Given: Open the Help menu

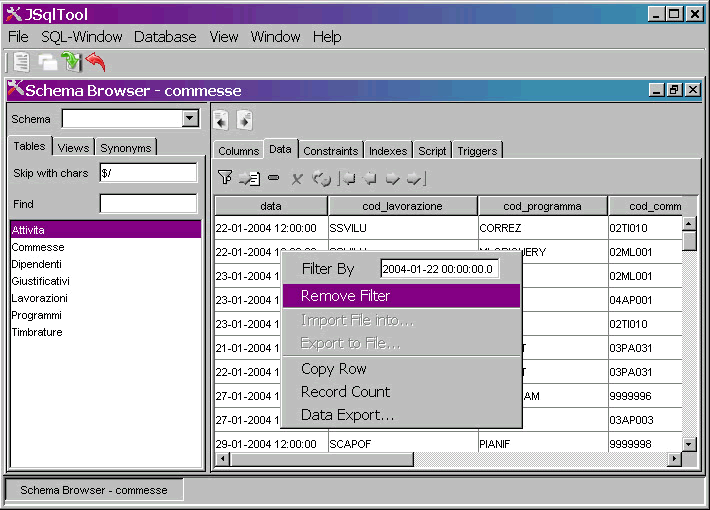Looking at the screenshot, I should click(327, 37).
